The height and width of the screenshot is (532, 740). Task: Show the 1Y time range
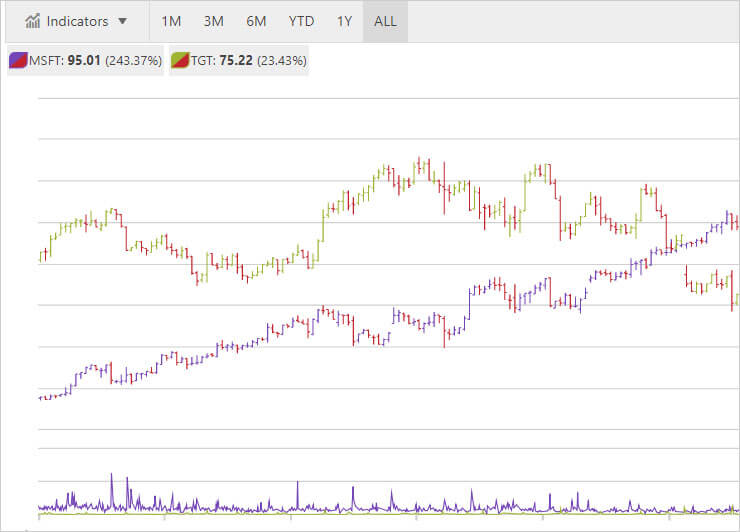(x=344, y=21)
